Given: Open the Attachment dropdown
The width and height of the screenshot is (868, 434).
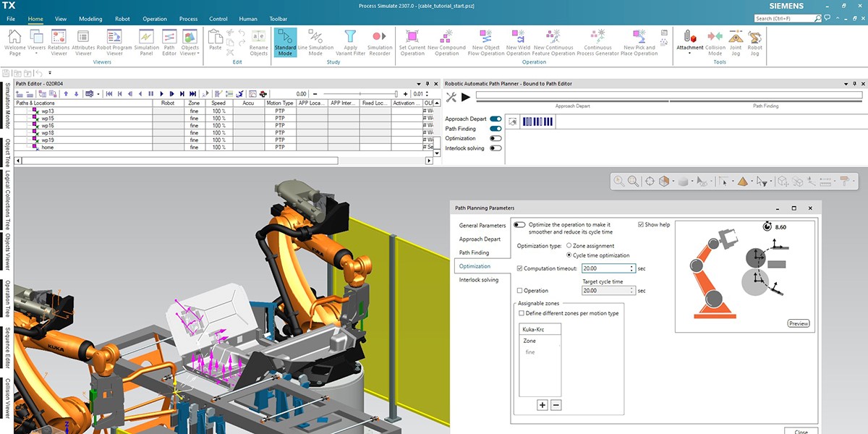Looking at the screenshot, I should pyautogui.click(x=689, y=52).
